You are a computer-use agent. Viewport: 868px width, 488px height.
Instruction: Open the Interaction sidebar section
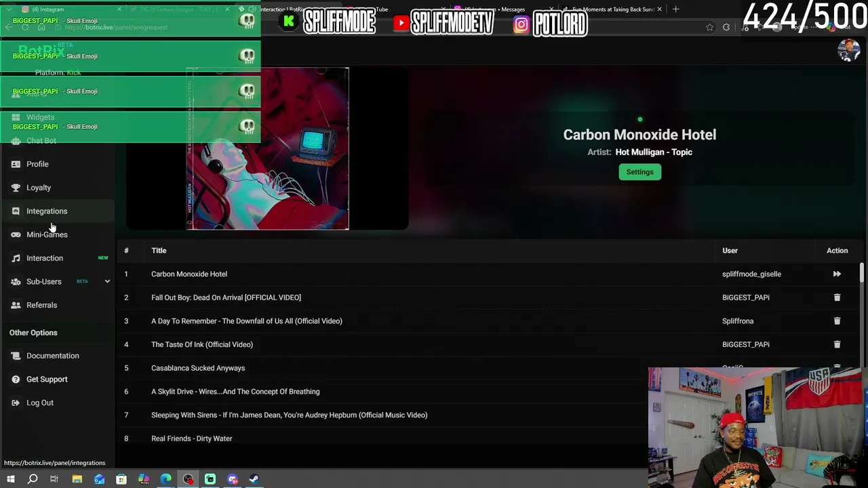point(45,258)
